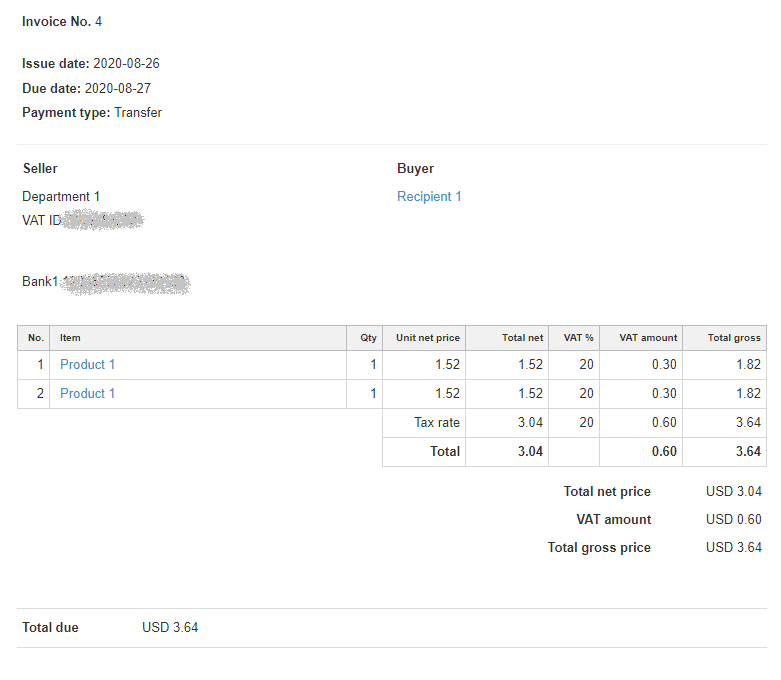Select total net 3.04 in Tax rate row
Image resolution: width=781 pixels, height=680 pixels.
point(530,422)
